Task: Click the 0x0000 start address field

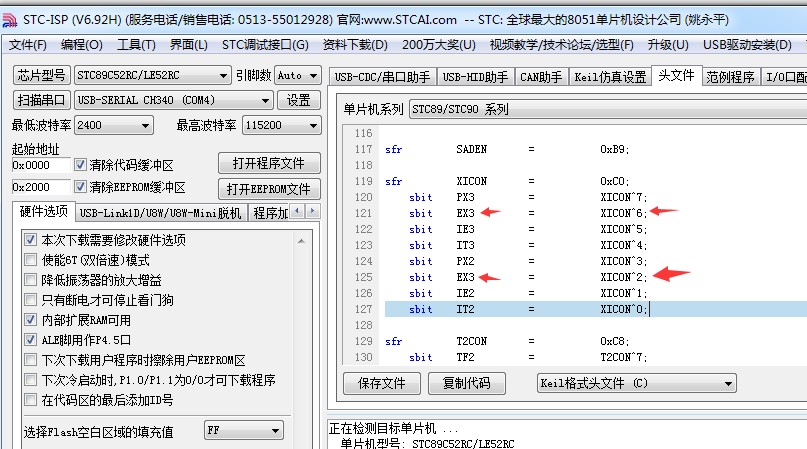Action: 40,165
